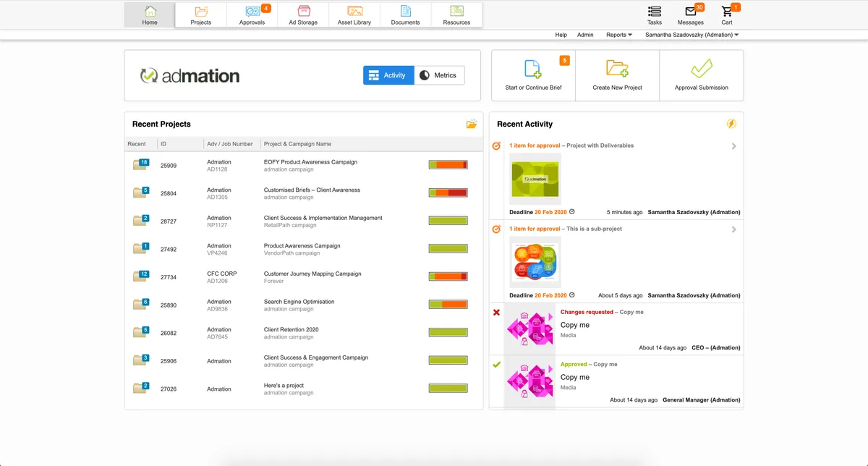
Task: Click the red X on the Changes requested item
Action: 496,313
